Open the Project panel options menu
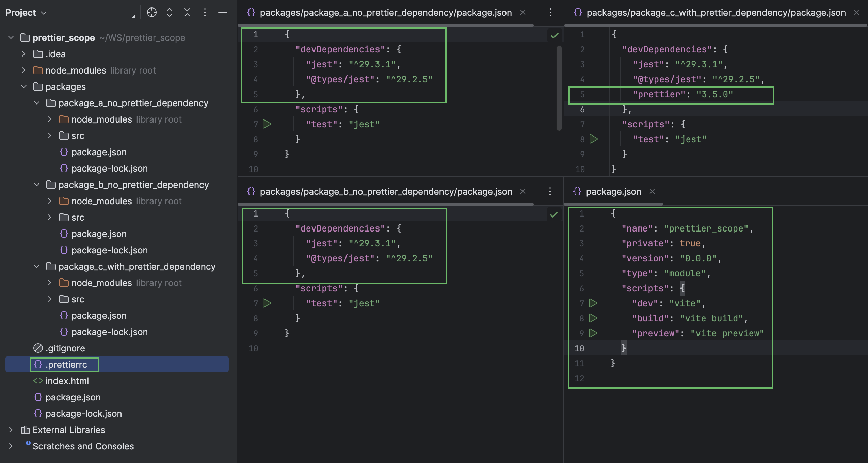868x463 pixels. tap(205, 12)
